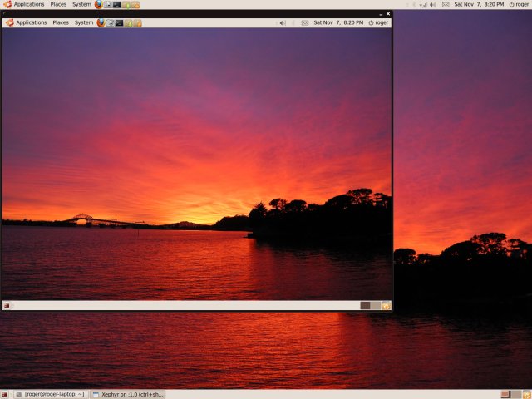Switch workspace using the outer workspace switcher
Viewport: 532px width, 399px height.
click(x=508, y=394)
